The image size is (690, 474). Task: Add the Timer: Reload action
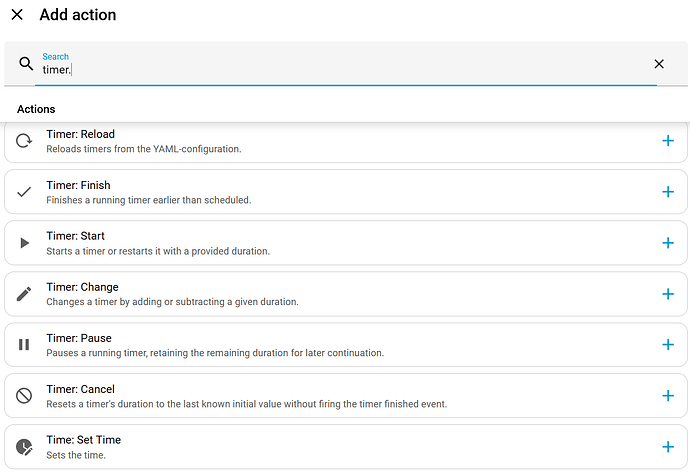coord(668,141)
